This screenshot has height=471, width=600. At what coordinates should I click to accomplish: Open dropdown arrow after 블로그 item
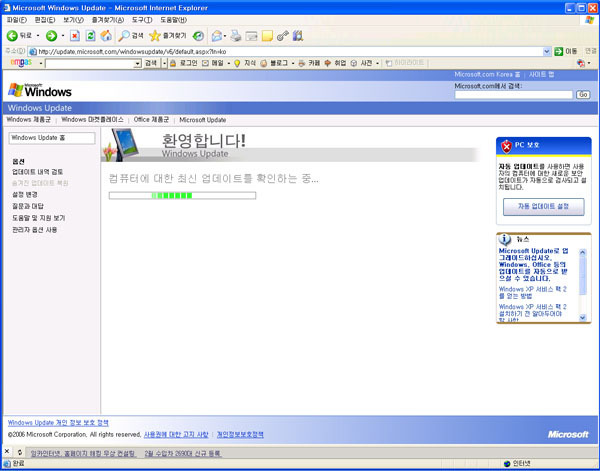pyautogui.click(x=293, y=63)
